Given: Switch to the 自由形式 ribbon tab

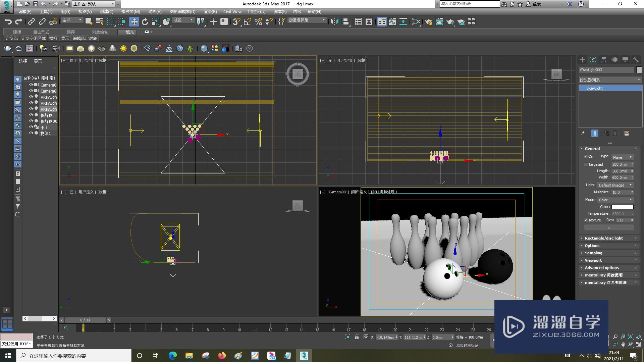Looking at the screenshot, I should [x=41, y=32].
